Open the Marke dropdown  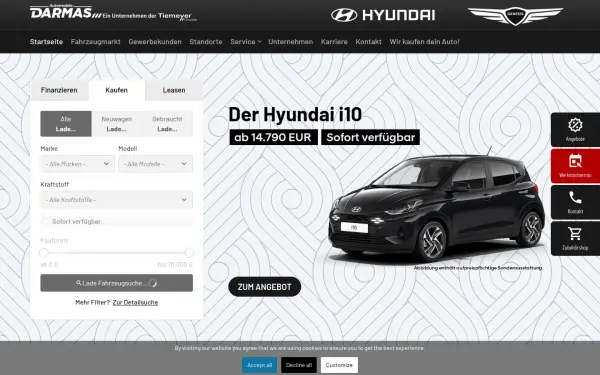pos(78,164)
